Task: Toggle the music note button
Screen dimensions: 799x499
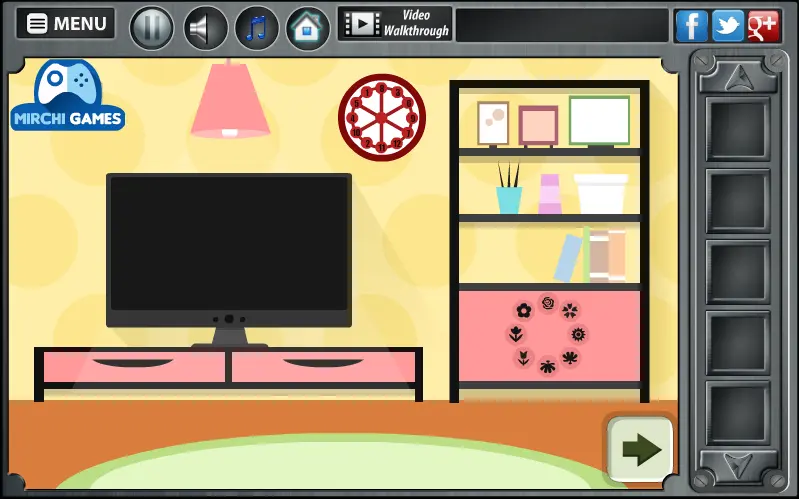Action: tap(257, 28)
